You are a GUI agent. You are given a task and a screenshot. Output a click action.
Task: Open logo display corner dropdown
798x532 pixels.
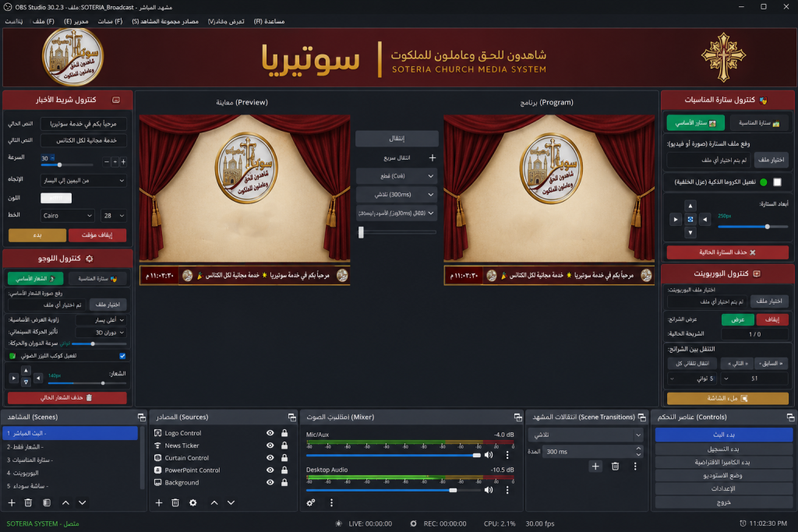[101, 320]
